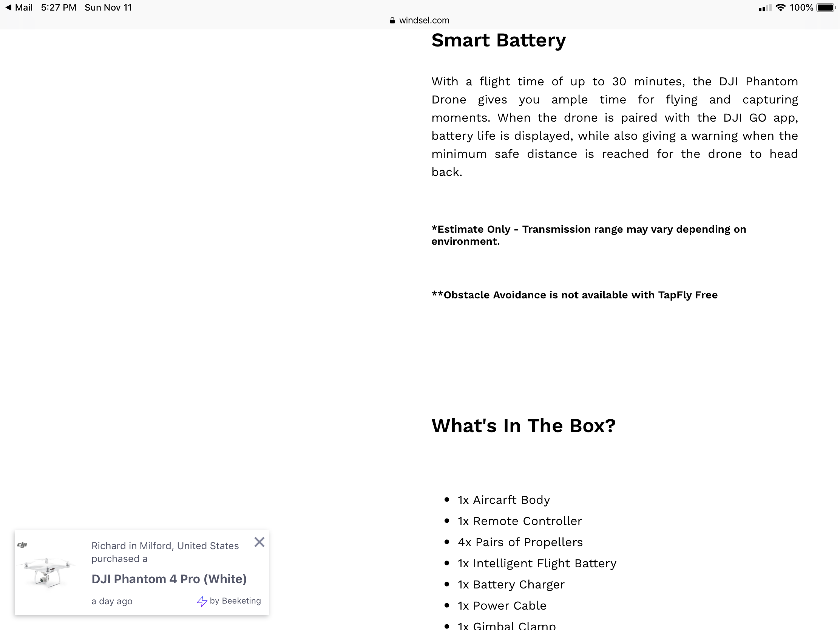Tap the 100% battery percentage text
The height and width of the screenshot is (630, 840).
tap(801, 8)
